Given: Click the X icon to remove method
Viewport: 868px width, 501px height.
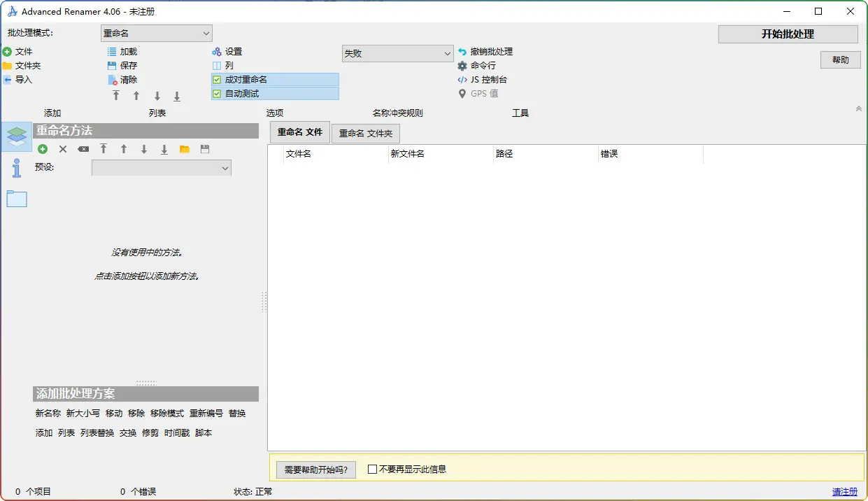Looking at the screenshot, I should tap(63, 149).
